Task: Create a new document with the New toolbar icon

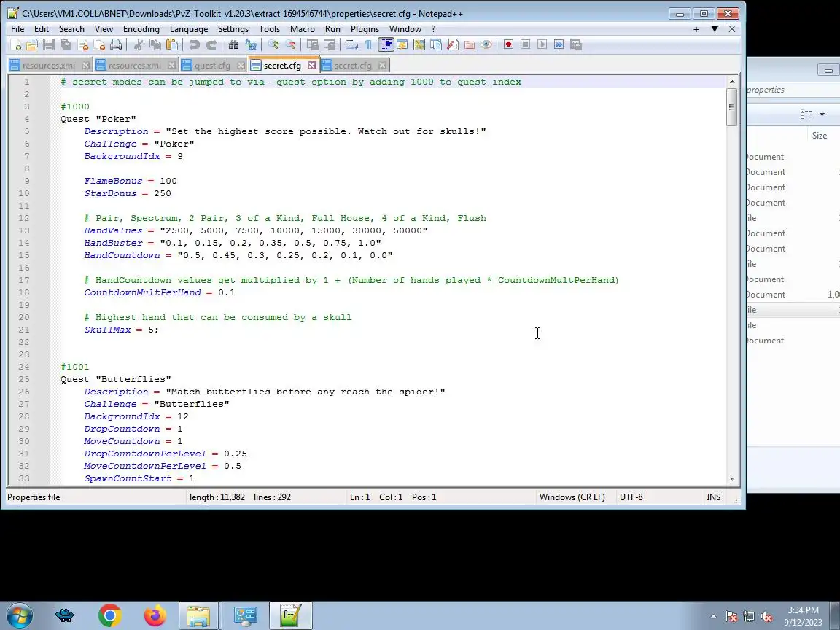Action: (x=16, y=44)
